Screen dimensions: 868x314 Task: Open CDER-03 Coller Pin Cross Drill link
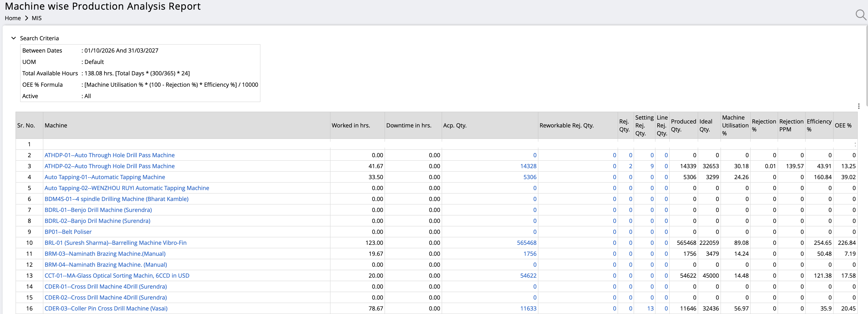[x=106, y=309]
